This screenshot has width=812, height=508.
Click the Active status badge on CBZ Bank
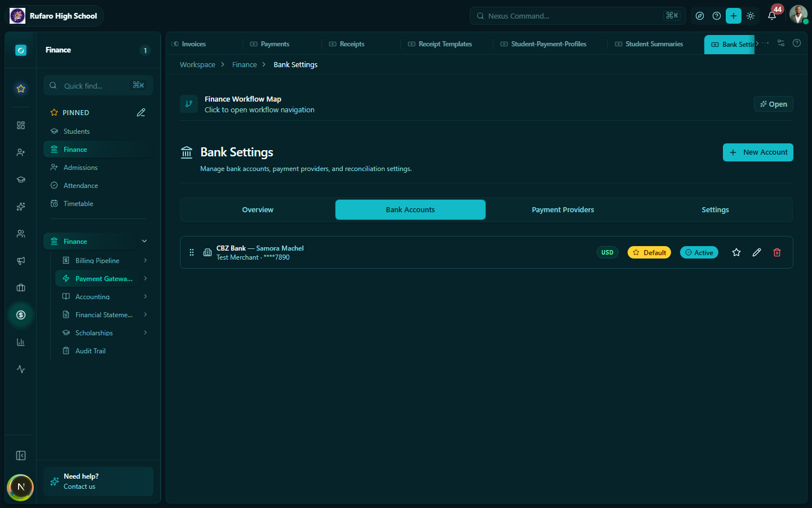pos(699,252)
